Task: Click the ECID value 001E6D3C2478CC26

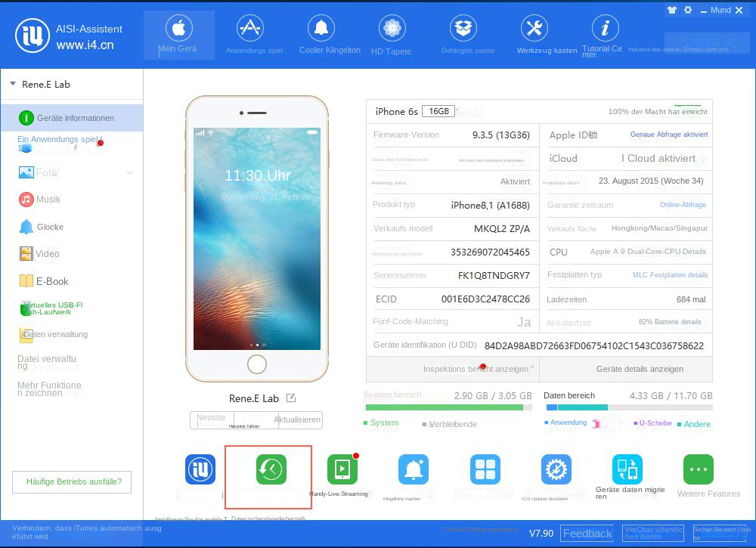Action: [485, 299]
